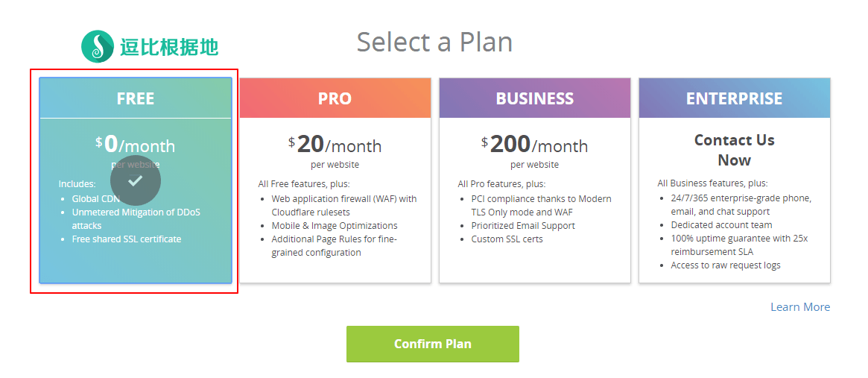The width and height of the screenshot is (868, 378).
Task: Click Dedicated account team feature
Action: [x=721, y=225]
